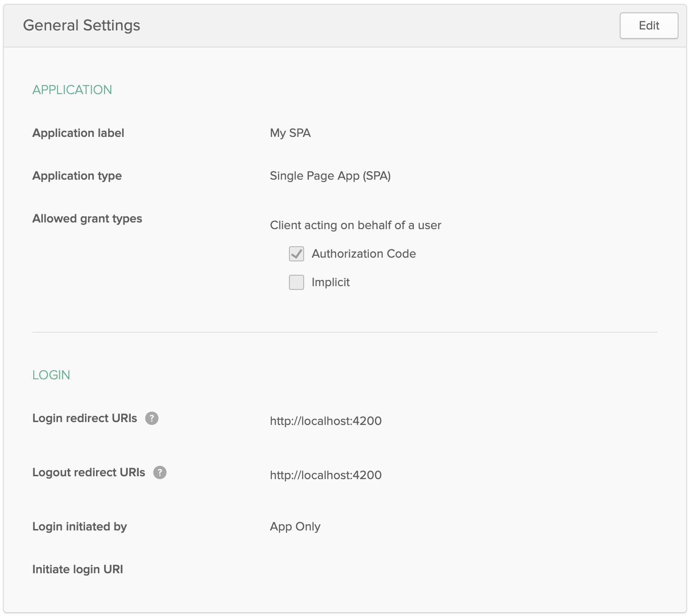Click the Edit button in General Settings
Screen dimensions: 690x616
pos(649,26)
